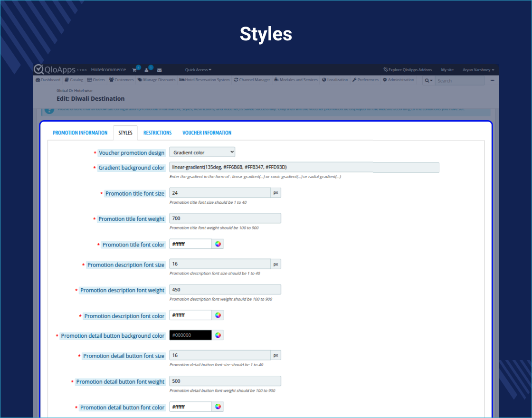Click the promotion title font color hex field
Screen dimensions: 532x418
(x=190, y=244)
